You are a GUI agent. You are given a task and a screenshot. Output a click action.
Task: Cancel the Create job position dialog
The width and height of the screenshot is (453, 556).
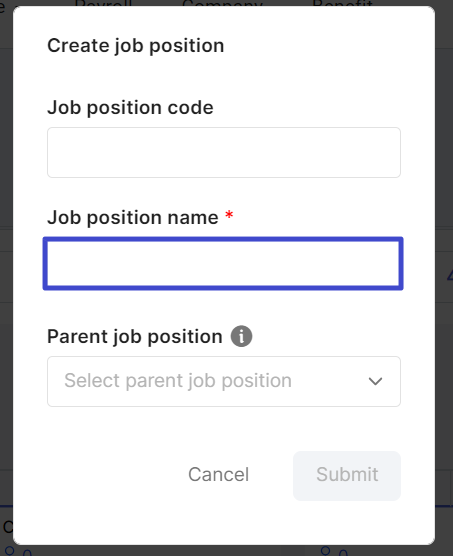point(218,474)
